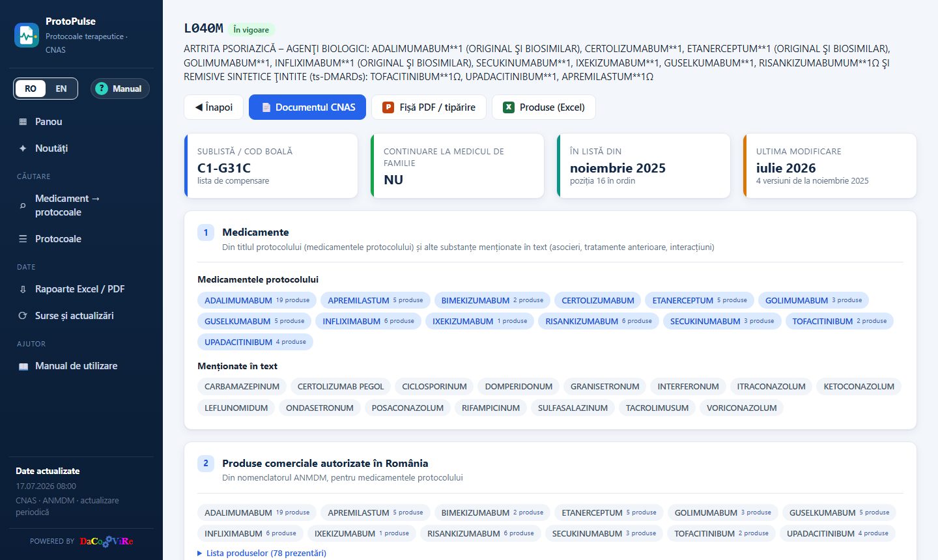Click the CERTOLIZUMABUM protocol chip

(598, 300)
